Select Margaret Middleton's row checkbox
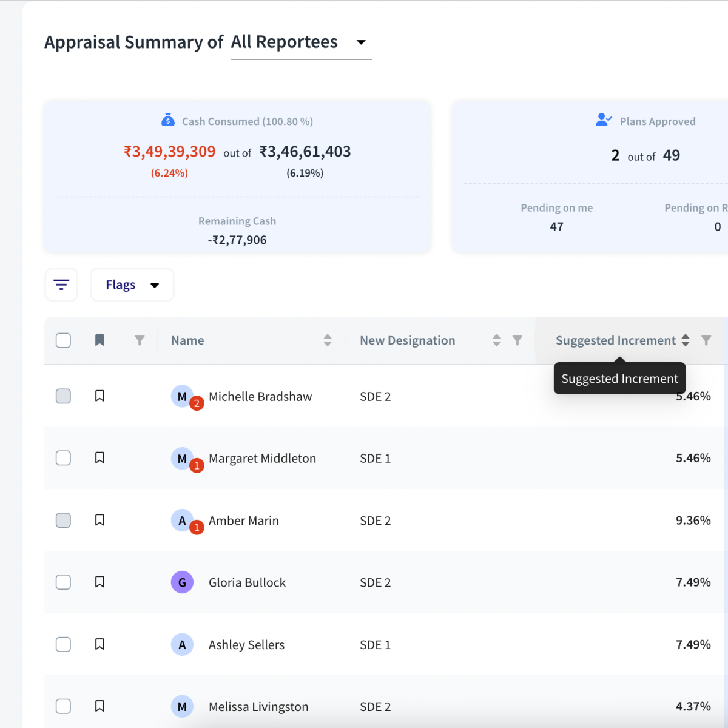728x728 pixels. [63, 458]
